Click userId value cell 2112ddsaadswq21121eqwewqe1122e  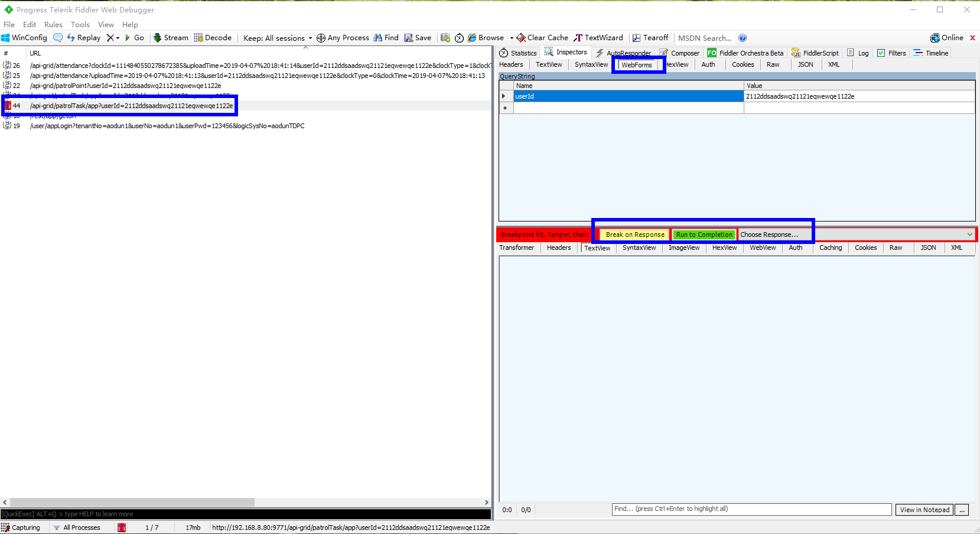(x=859, y=96)
